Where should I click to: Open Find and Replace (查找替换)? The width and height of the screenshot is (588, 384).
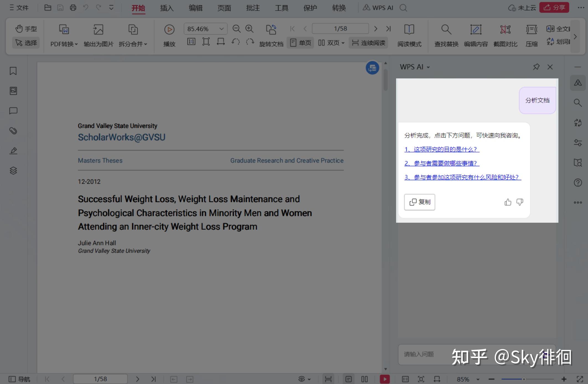445,35
